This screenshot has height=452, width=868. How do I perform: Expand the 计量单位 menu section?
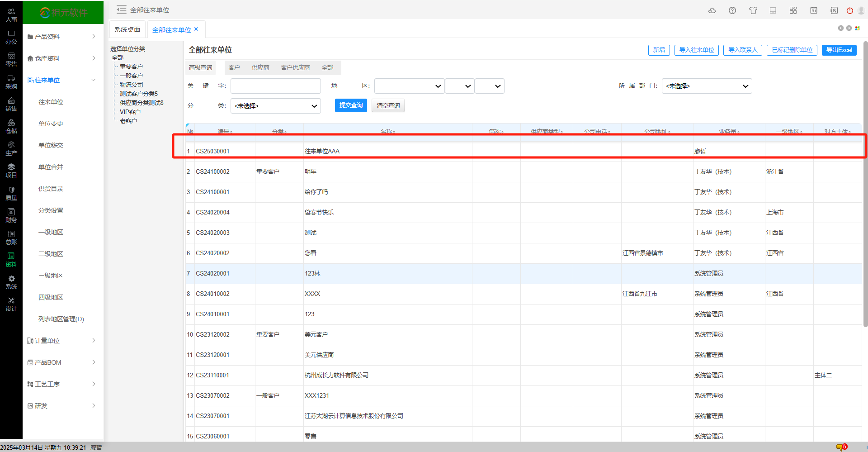click(x=63, y=341)
